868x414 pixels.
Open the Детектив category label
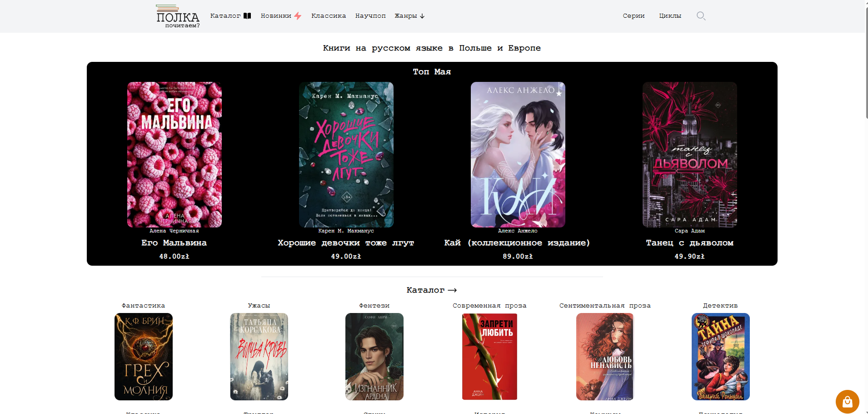(x=720, y=306)
